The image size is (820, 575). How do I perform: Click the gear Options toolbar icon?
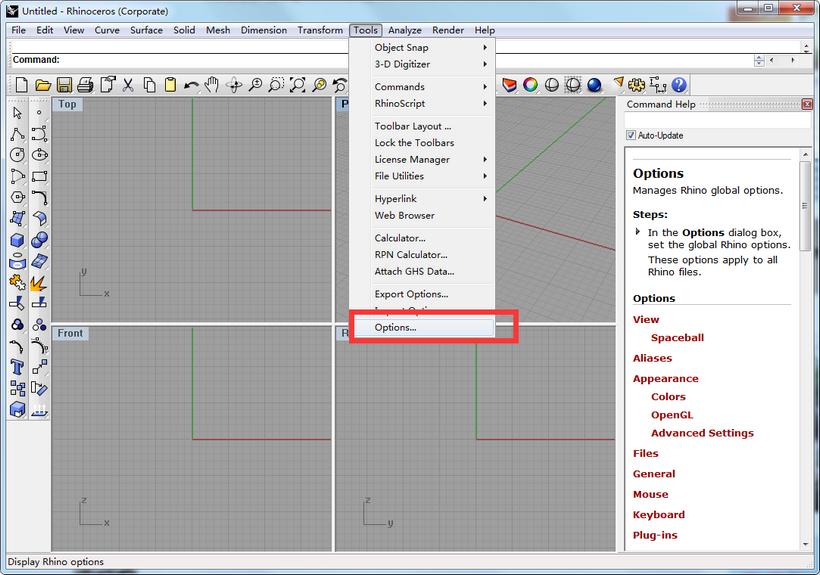coord(636,85)
